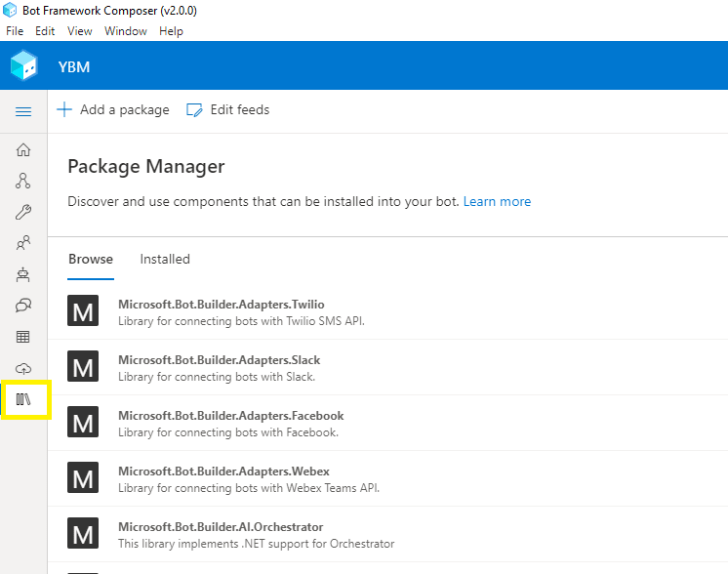
Task: Open the Create dialog flow icon
Action: pyautogui.click(x=23, y=181)
